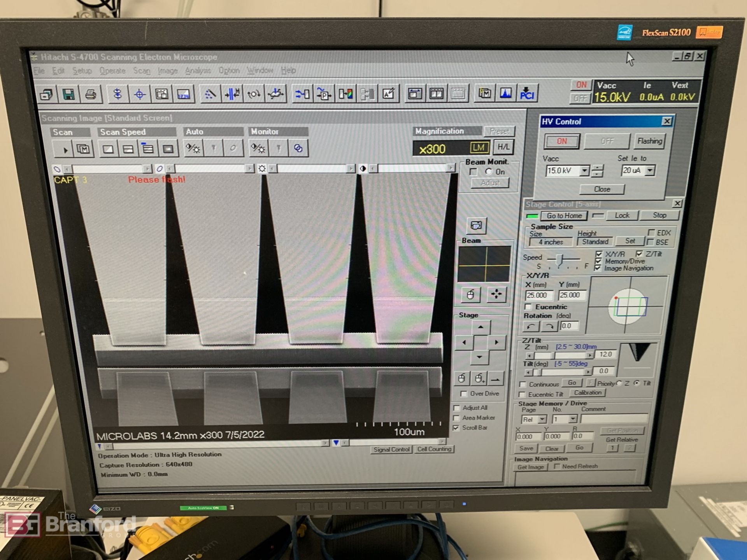The image size is (747, 560).
Task: Open the Help menu
Action: tap(288, 70)
